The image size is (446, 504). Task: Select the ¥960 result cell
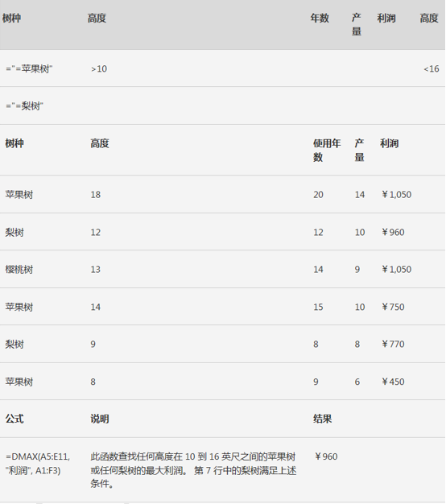326,456
